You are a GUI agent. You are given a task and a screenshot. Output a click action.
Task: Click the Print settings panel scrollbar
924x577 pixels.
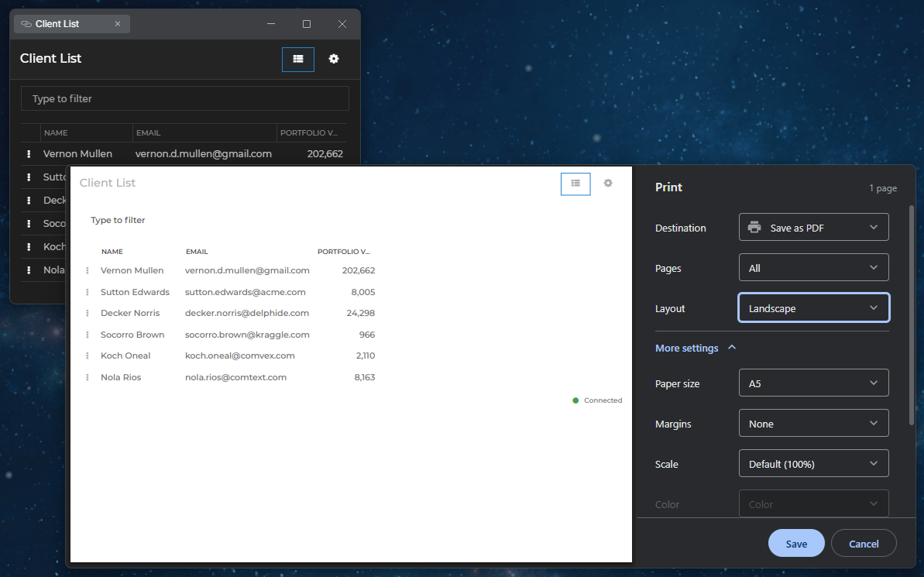pos(912,314)
